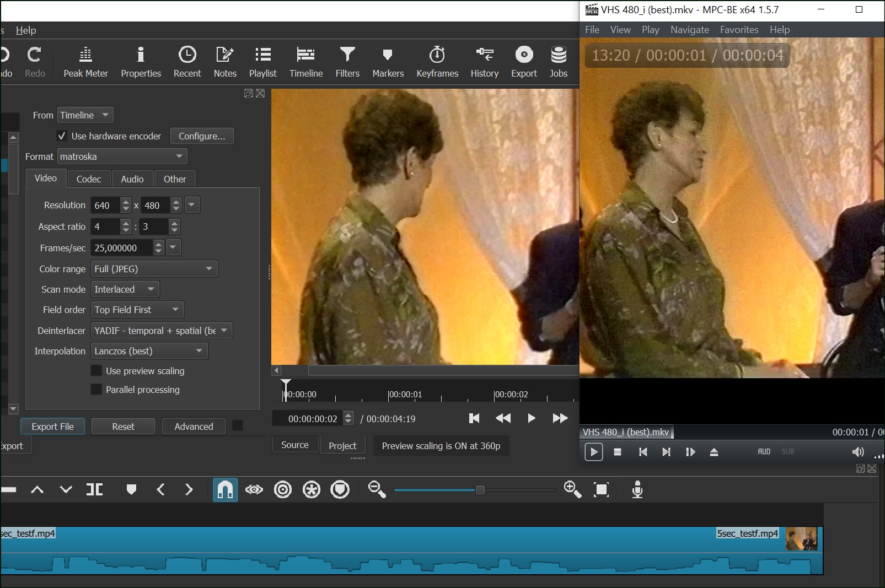This screenshot has height=588, width=885.
Task: Open the Navigate menu in MPC-BE
Action: pos(689,30)
